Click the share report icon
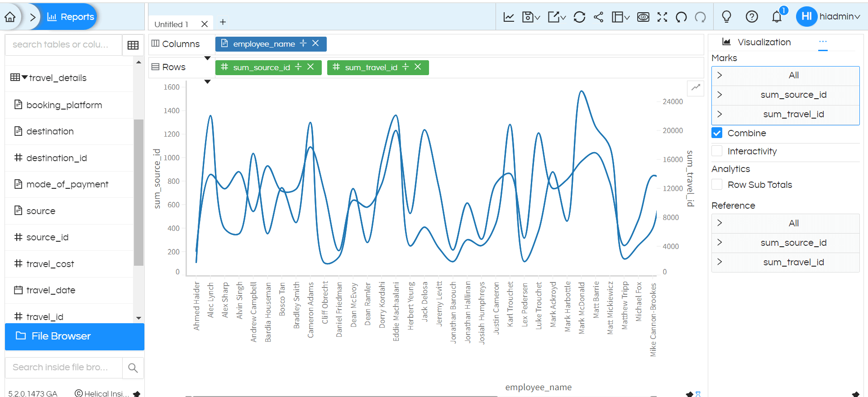 (598, 17)
